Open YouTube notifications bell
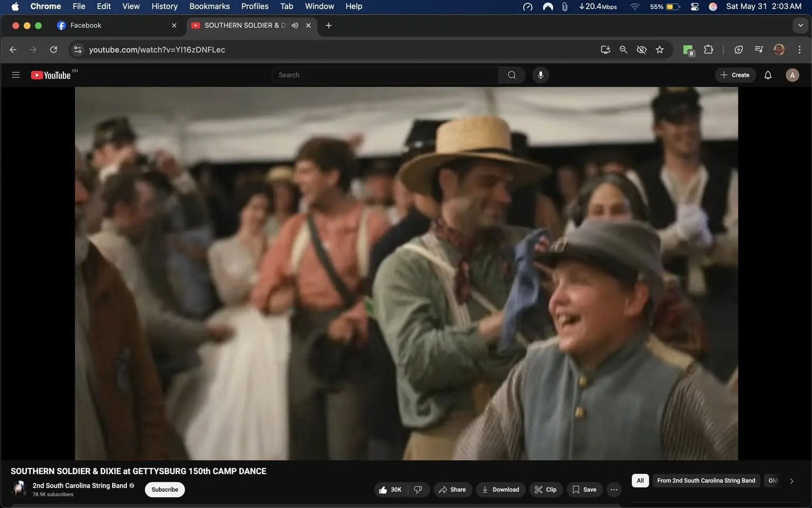 tap(767, 75)
